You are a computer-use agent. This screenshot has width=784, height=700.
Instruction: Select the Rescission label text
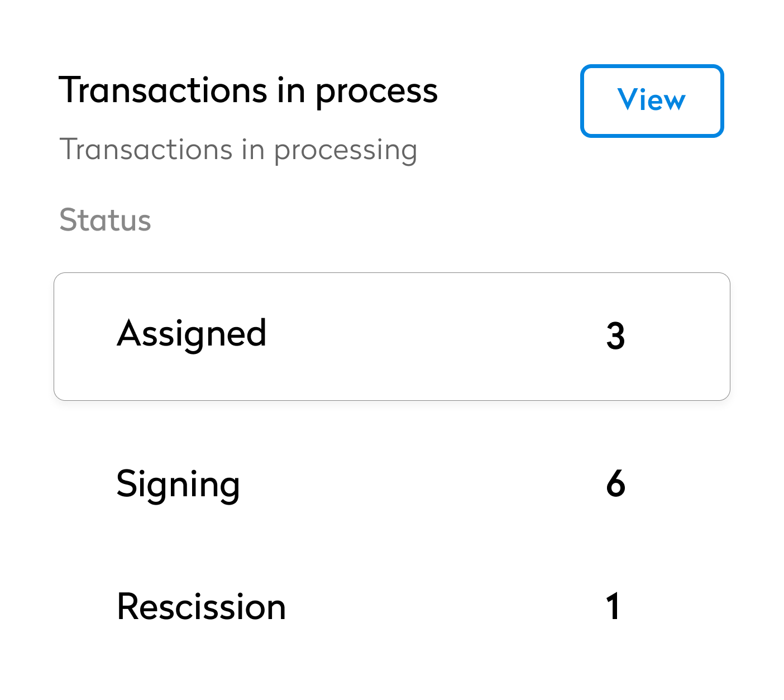[x=201, y=606]
